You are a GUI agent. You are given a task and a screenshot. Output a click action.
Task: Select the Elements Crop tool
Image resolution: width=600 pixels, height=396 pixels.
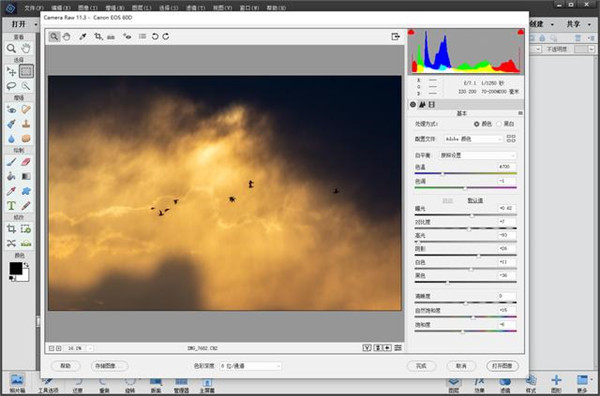pyautogui.click(x=11, y=229)
